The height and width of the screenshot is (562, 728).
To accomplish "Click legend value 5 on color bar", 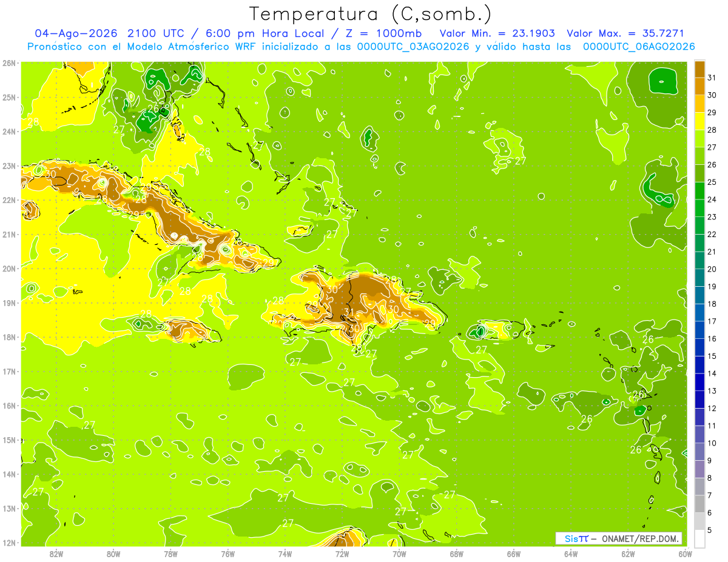I will click(x=710, y=530).
